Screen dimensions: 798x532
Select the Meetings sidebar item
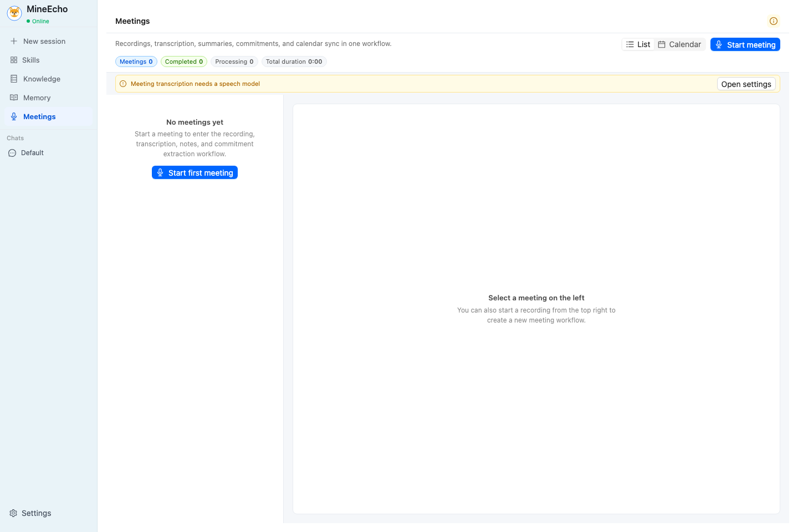(49, 116)
